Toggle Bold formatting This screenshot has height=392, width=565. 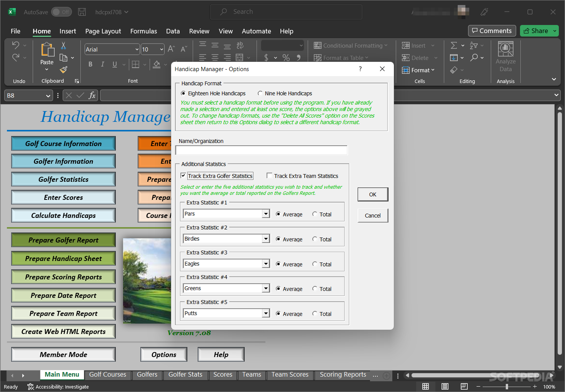tap(90, 64)
